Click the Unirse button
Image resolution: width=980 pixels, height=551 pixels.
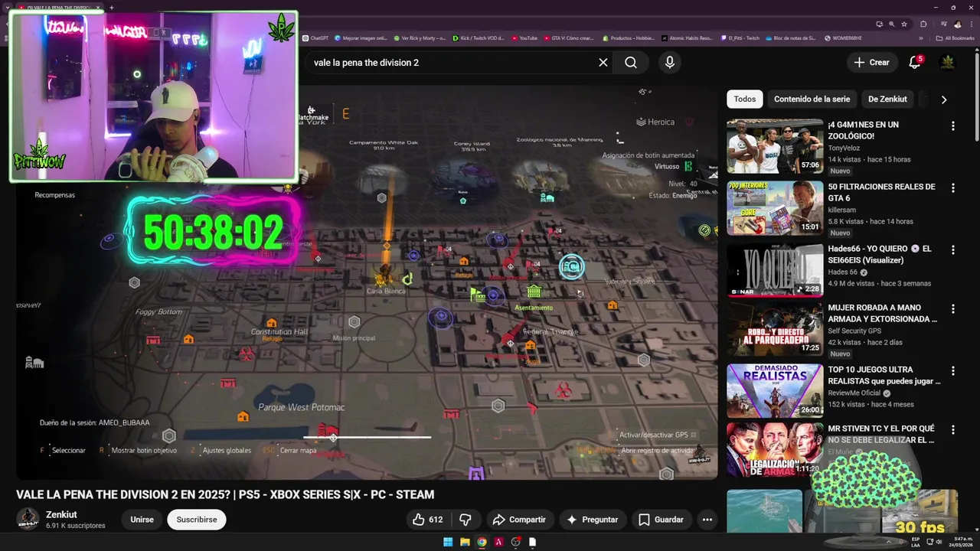[x=142, y=520]
